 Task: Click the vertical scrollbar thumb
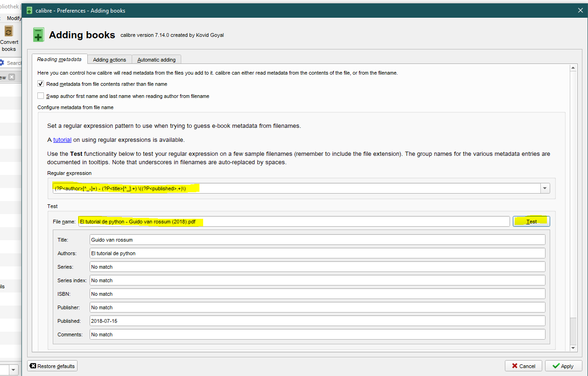tap(574, 194)
